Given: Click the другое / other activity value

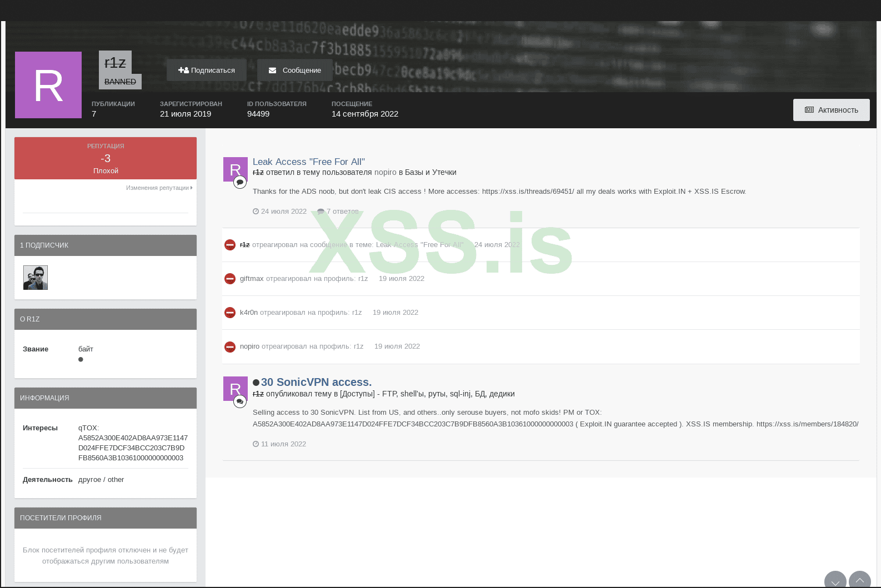Looking at the screenshot, I should pos(101,480).
